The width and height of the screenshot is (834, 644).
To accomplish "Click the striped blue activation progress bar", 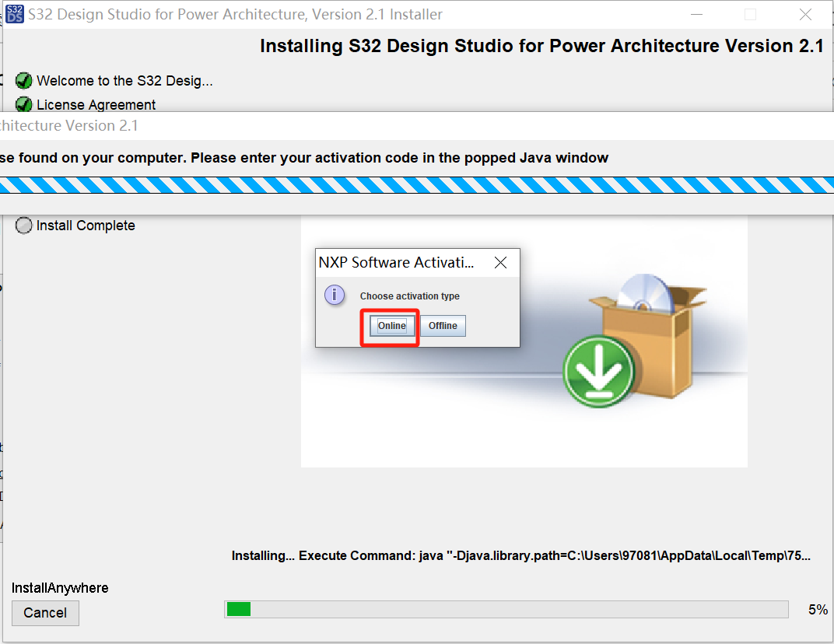I will (417, 185).
